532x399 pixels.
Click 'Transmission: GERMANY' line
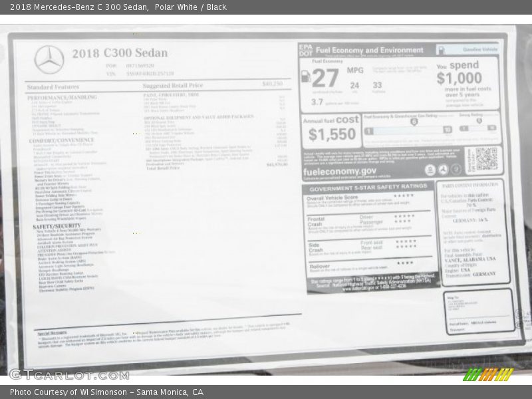coord(471,274)
